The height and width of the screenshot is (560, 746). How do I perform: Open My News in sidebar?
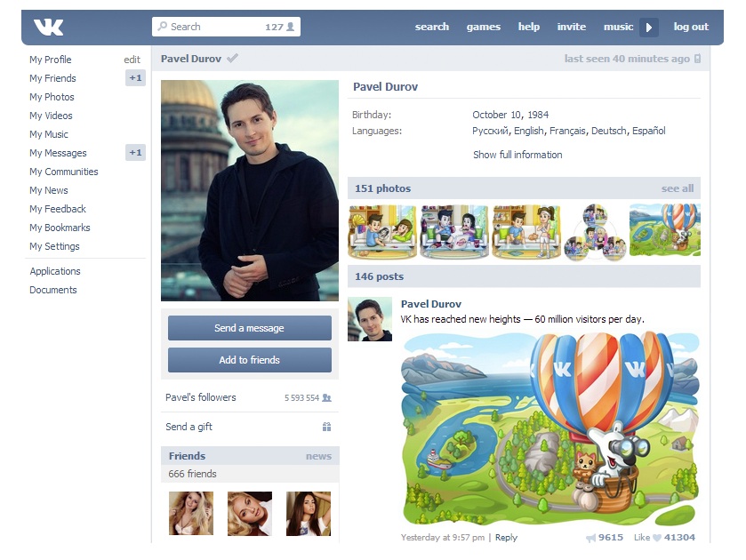pos(49,190)
